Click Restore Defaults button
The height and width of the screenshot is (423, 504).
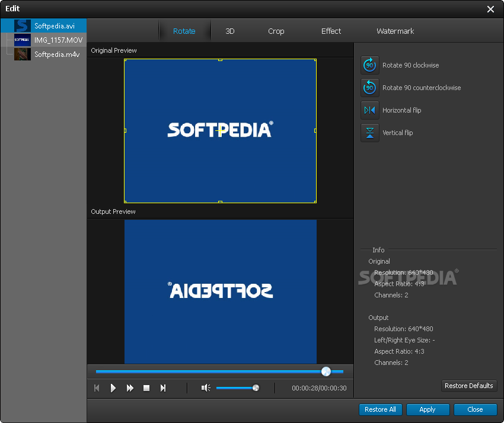469,386
